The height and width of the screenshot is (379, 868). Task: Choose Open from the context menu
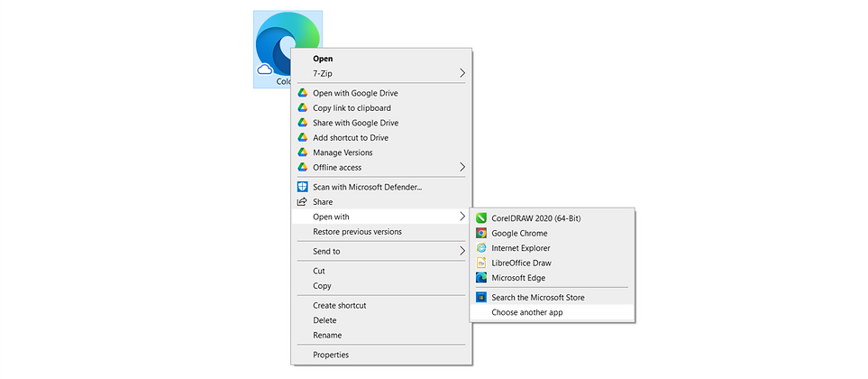381,58
